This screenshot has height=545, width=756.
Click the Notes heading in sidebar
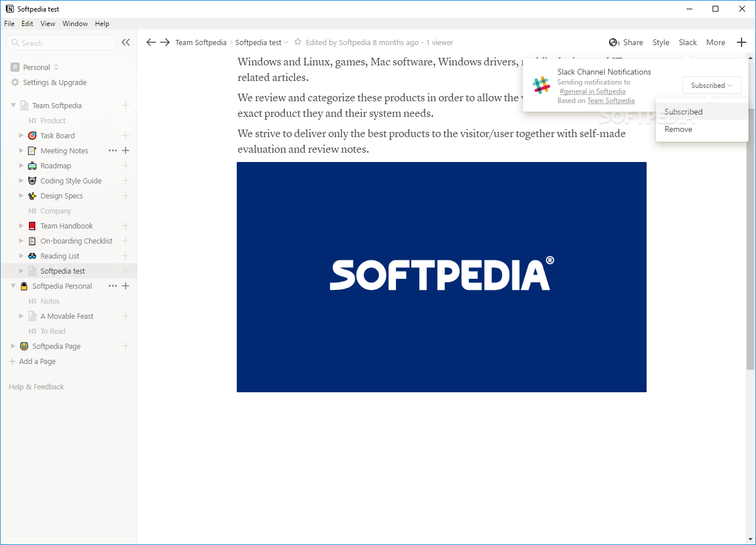click(x=50, y=301)
